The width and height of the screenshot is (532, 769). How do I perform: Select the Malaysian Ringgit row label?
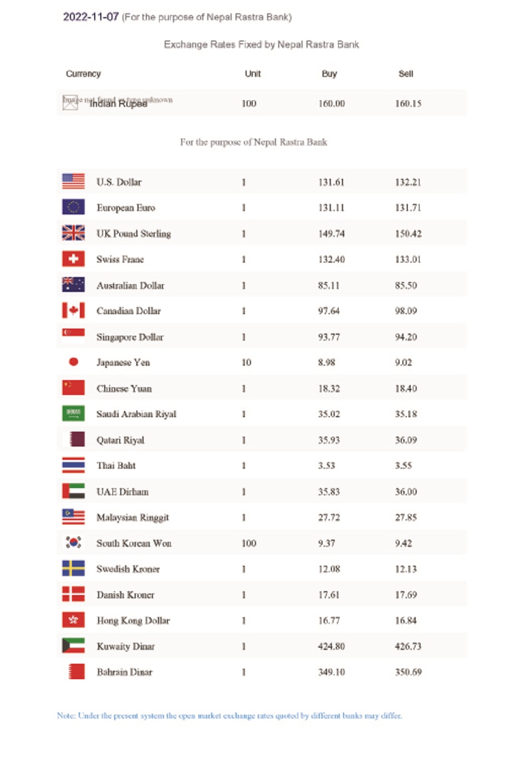coord(132,517)
